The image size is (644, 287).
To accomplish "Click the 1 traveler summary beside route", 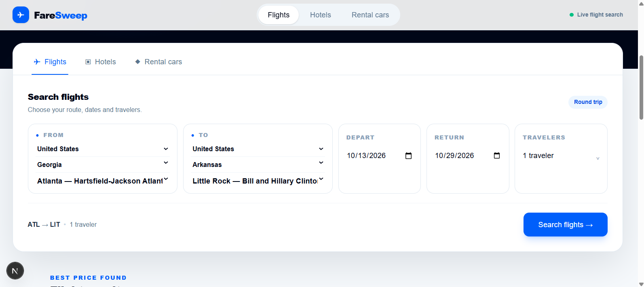I will [83, 225].
